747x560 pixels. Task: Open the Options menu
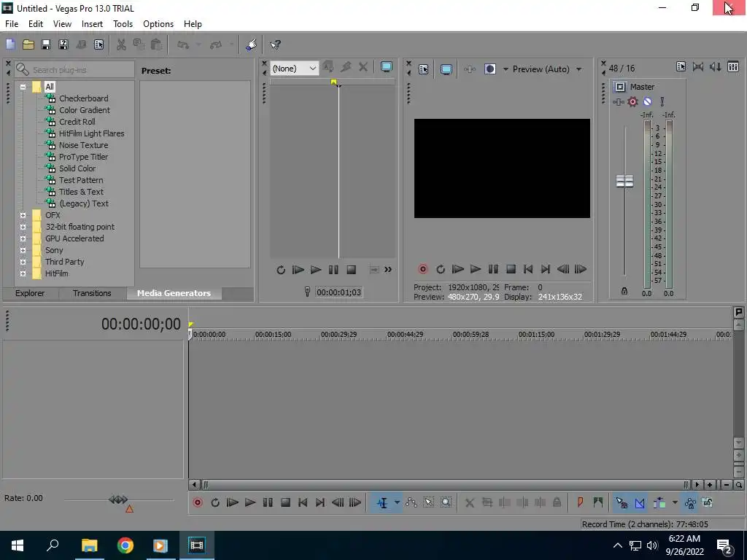(x=158, y=24)
